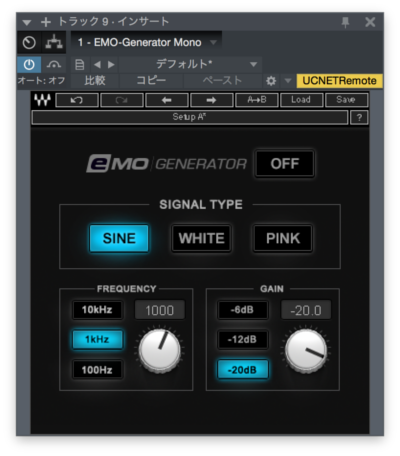Select the PINK signal type
The width and height of the screenshot is (400, 456).
point(283,238)
